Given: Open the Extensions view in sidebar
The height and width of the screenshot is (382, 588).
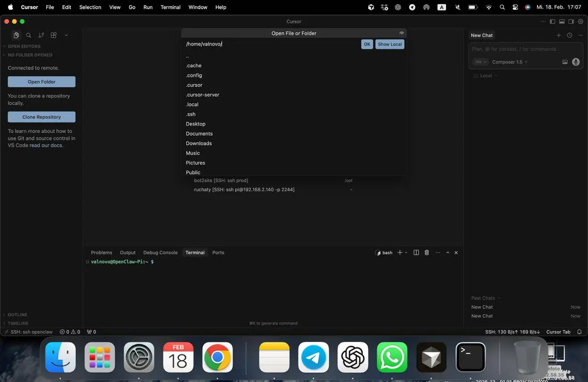Looking at the screenshot, I should (x=54, y=35).
